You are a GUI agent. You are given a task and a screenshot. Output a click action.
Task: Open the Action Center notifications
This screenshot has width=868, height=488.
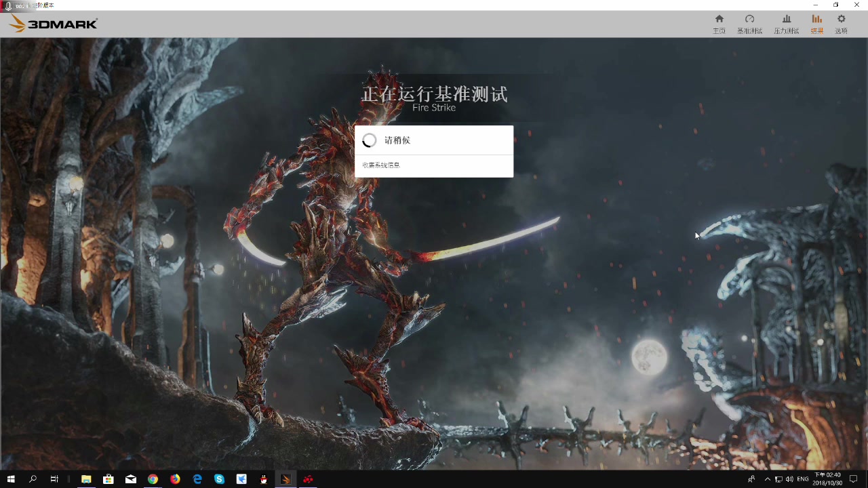(x=854, y=479)
